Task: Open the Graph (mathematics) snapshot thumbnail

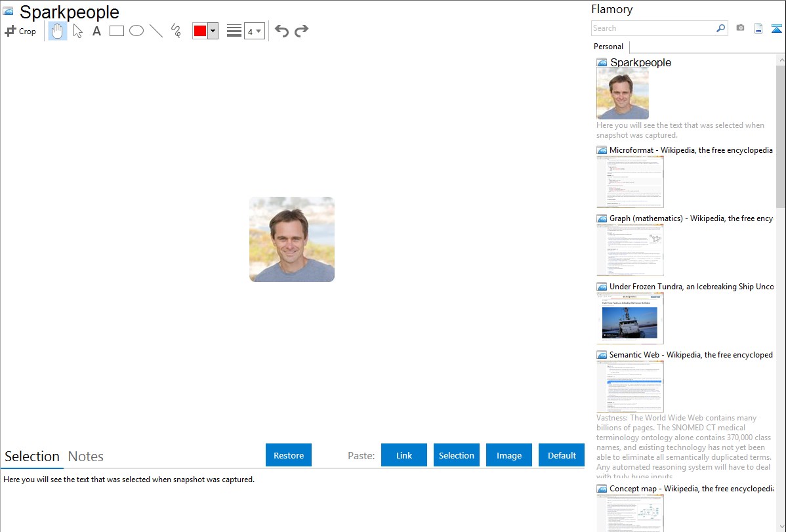Action: click(x=630, y=250)
